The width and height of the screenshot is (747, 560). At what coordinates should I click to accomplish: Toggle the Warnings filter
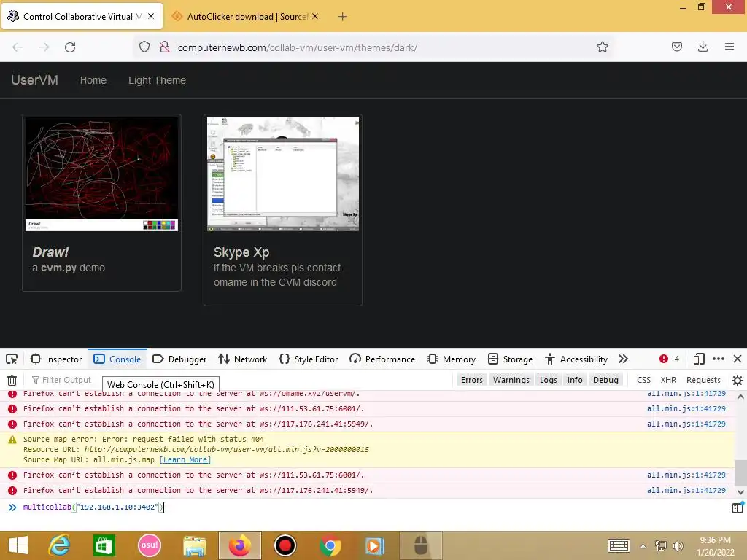[x=511, y=379]
